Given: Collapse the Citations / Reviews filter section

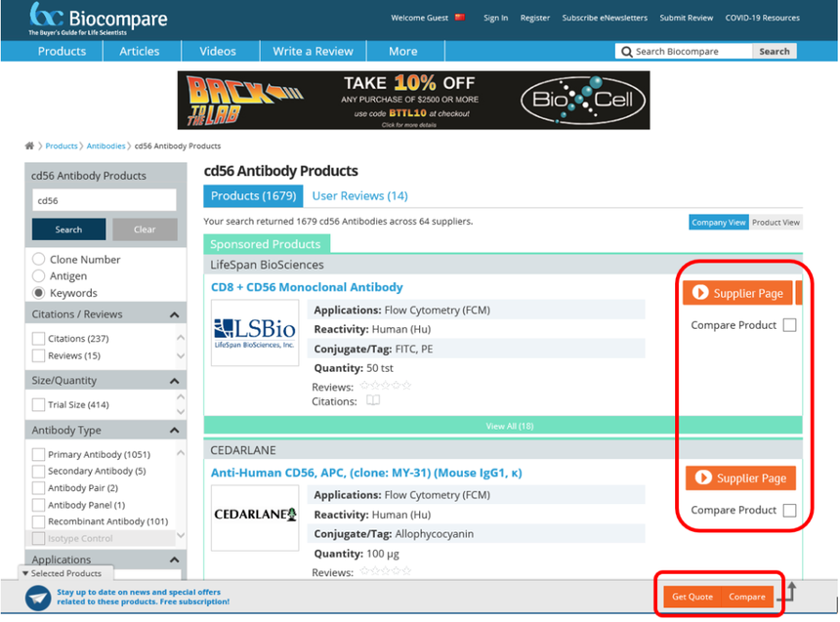Looking at the screenshot, I should [174, 314].
